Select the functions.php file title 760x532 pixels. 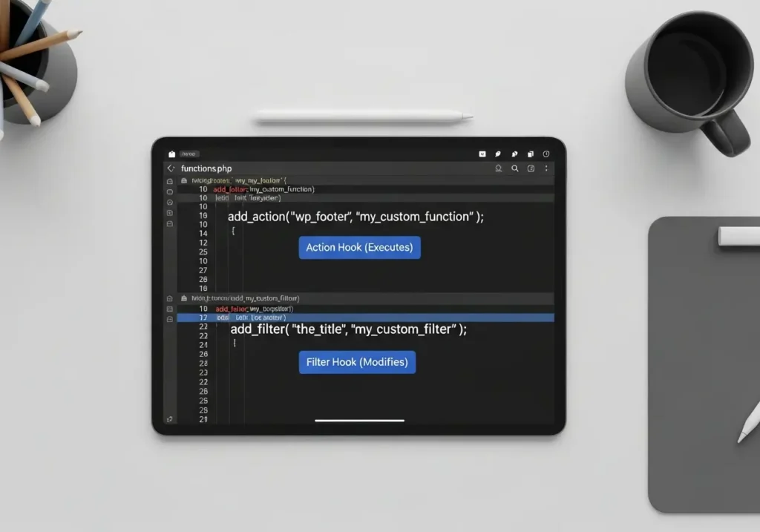(206, 168)
